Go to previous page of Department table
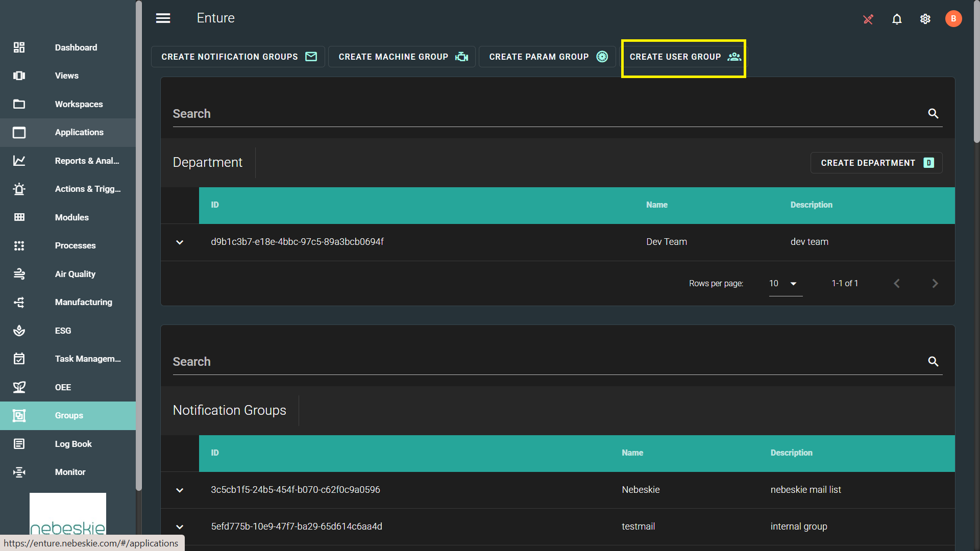This screenshot has width=980, height=551. coord(896,283)
